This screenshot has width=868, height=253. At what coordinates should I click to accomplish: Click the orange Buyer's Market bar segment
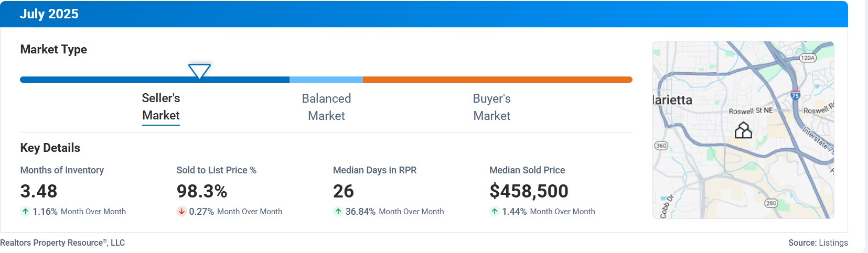(497, 80)
